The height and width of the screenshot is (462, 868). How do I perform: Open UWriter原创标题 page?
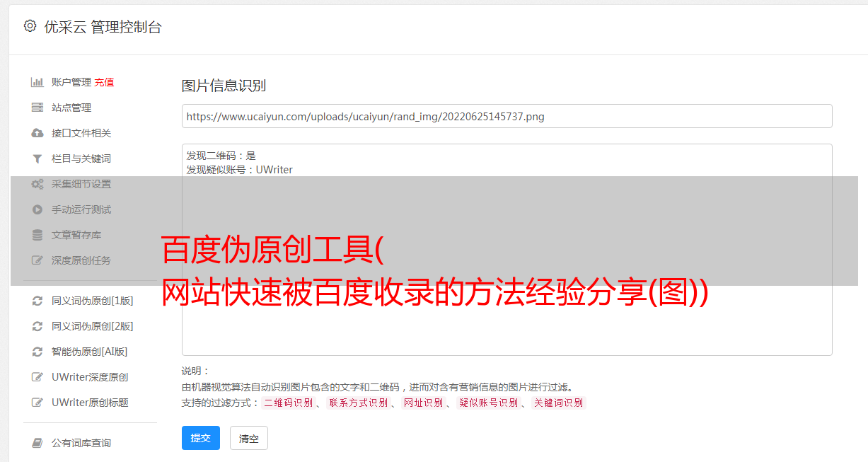coord(90,403)
